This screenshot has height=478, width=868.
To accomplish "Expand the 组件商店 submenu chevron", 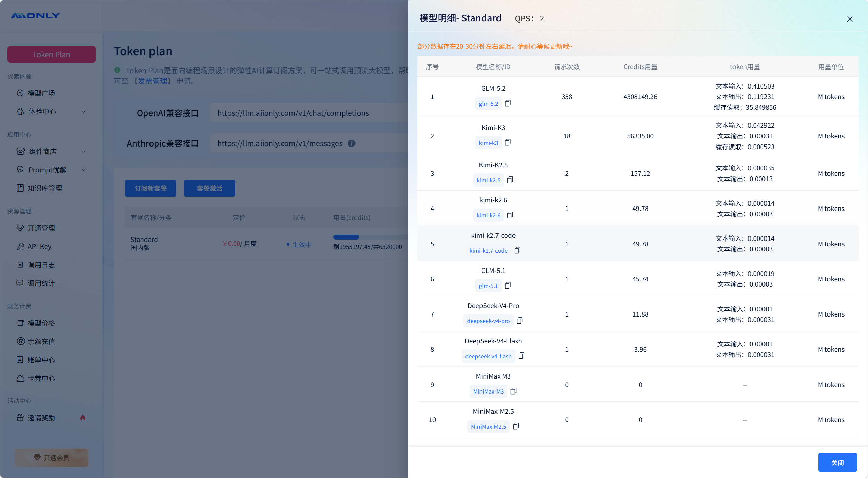I will 84,151.
